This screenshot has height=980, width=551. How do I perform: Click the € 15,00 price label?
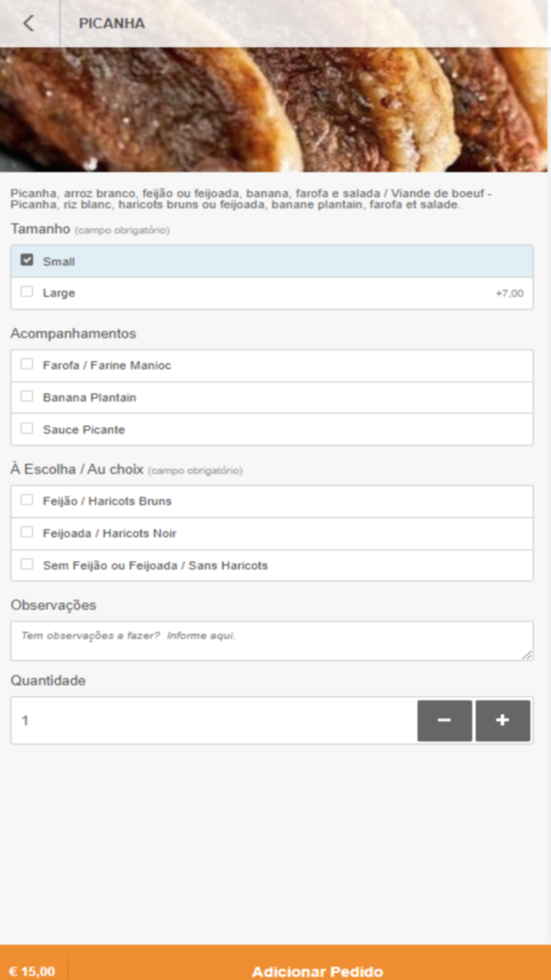32,971
